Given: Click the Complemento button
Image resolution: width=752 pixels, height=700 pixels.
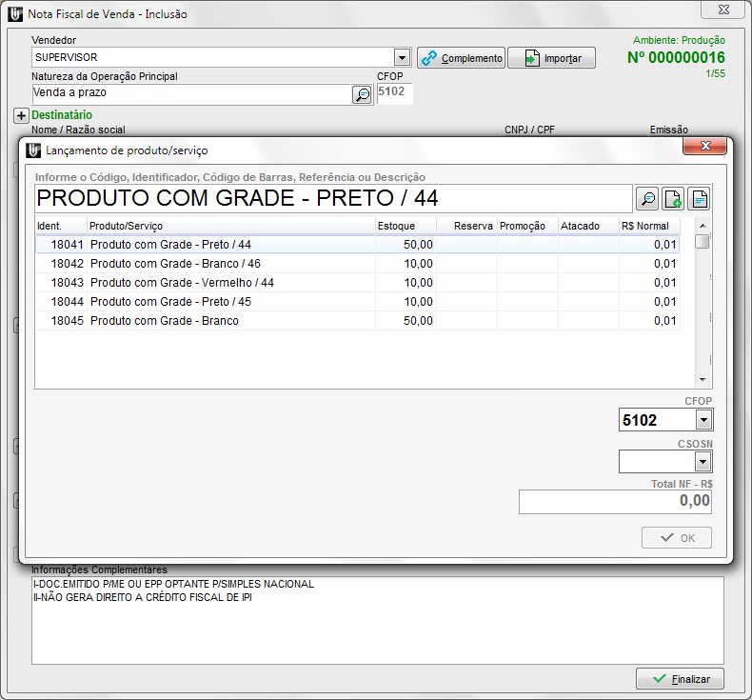Looking at the screenshot, I should pyautogui.click(x=461, y=58).
